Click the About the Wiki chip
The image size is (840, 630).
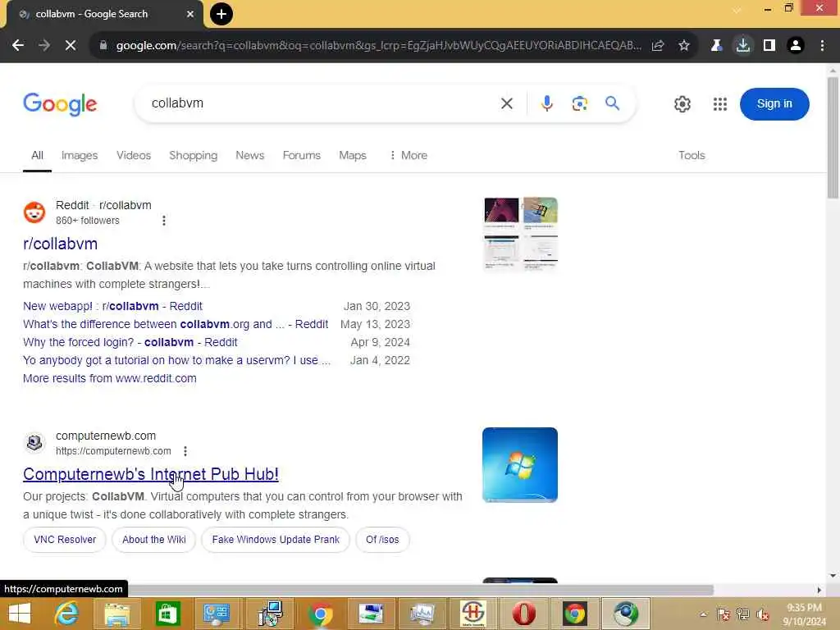153,540
